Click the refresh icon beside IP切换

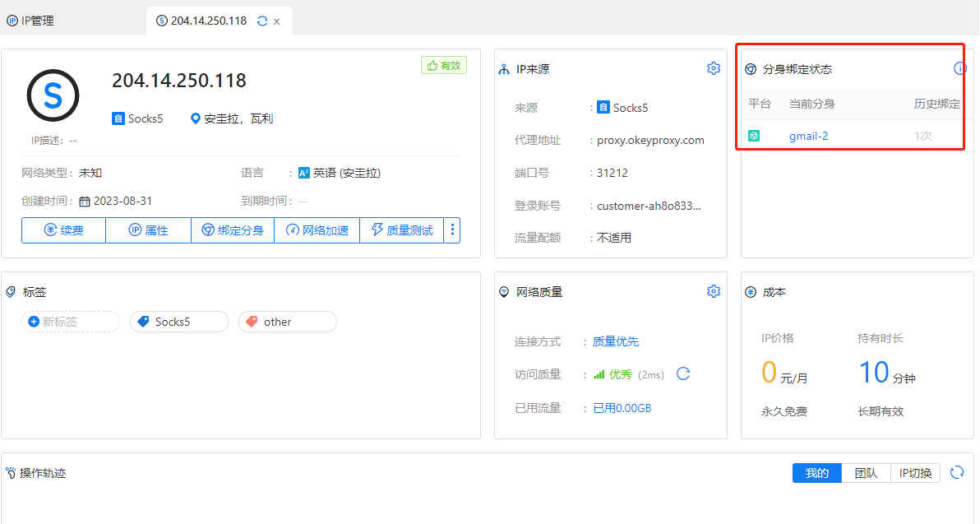point(957,472)
